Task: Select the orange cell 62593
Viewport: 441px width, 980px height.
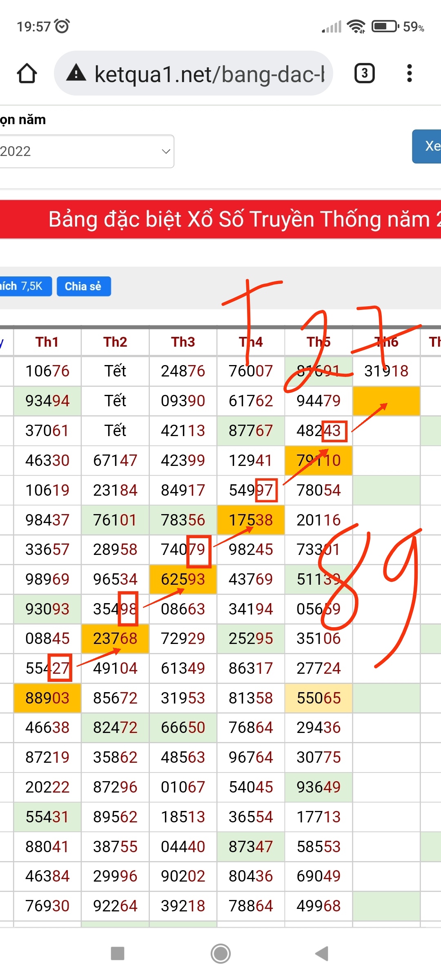Action: [x=183, y=579]
